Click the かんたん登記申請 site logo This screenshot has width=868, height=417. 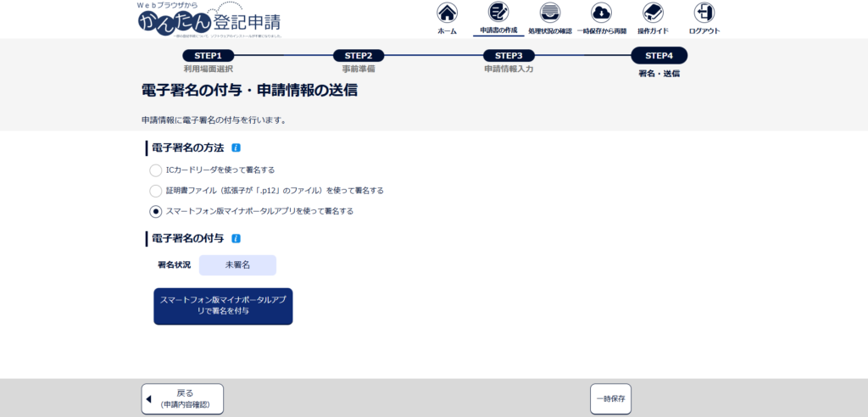pyautogui.click(x=209, y=21)
